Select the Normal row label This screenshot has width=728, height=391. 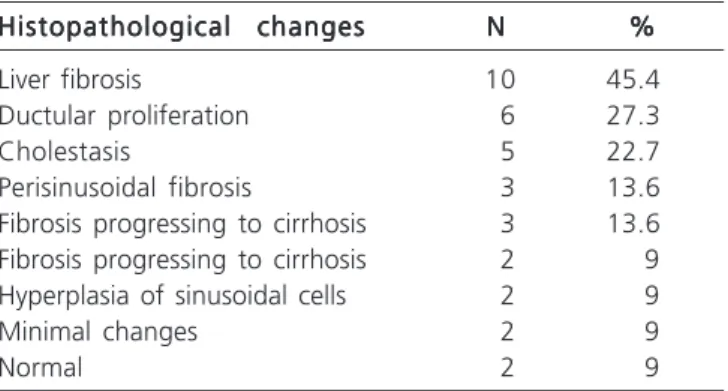tap(41, 368)
